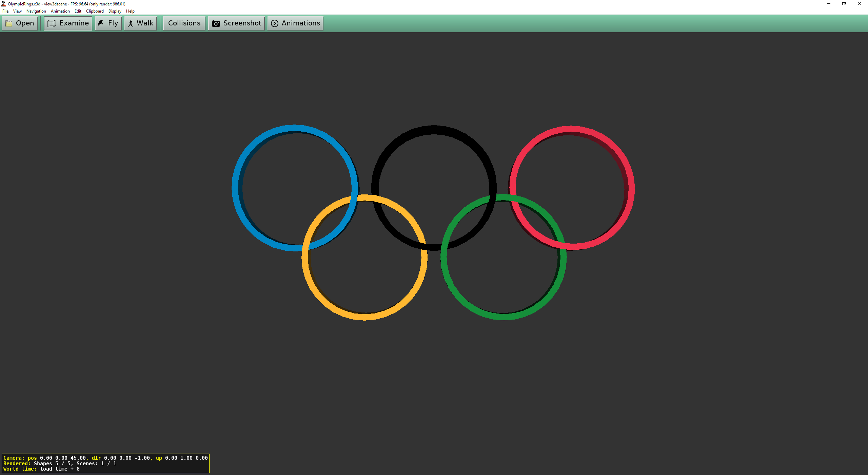Click the blue Olympic ring
The image size is (868, 475).
click(235, 188)
